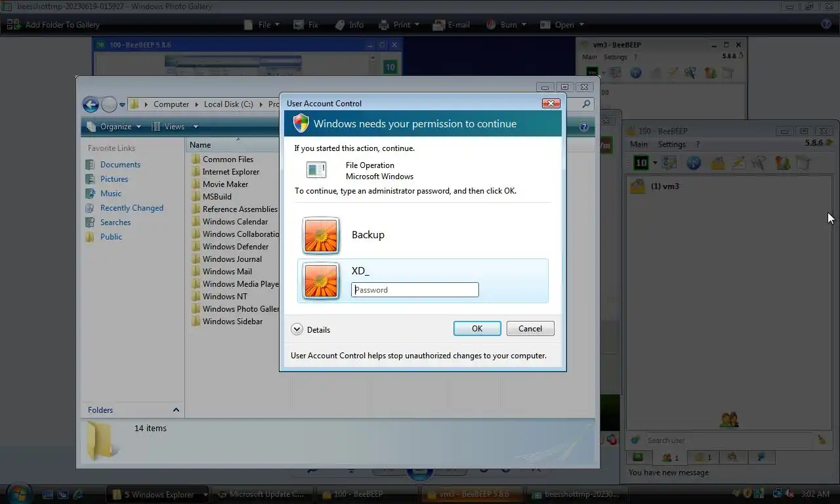Click the 3:02 AM system clock

(816, 494)
